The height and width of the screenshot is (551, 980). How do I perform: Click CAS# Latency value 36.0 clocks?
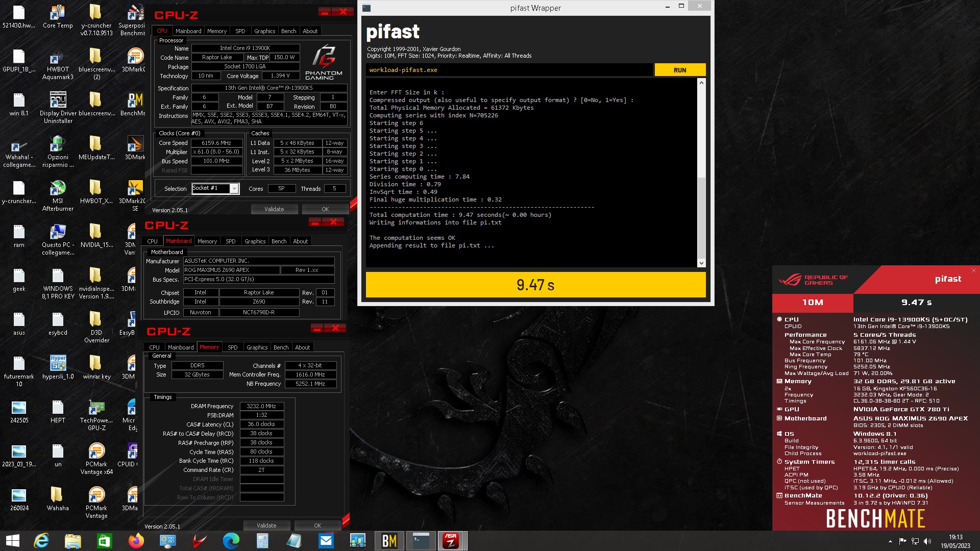261,424
